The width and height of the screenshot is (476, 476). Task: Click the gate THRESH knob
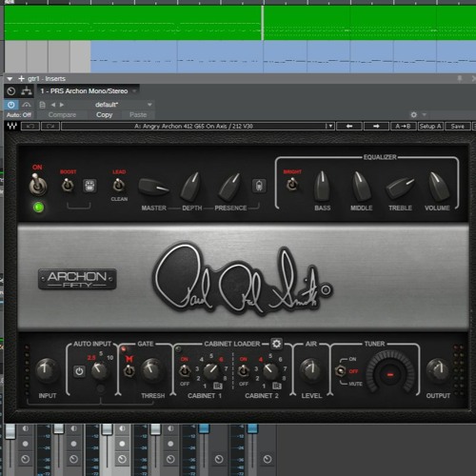tap(151, 369)
